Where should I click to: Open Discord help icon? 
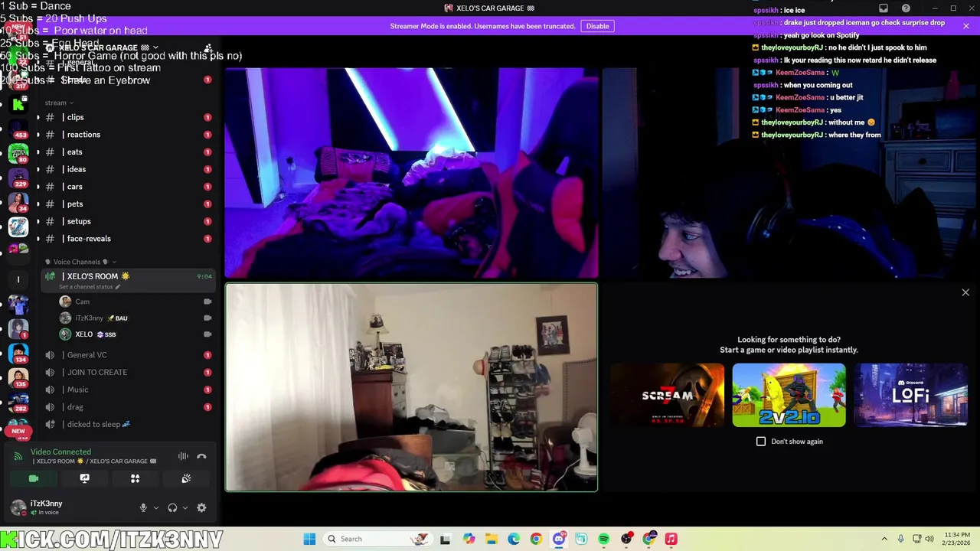(906, 8)
